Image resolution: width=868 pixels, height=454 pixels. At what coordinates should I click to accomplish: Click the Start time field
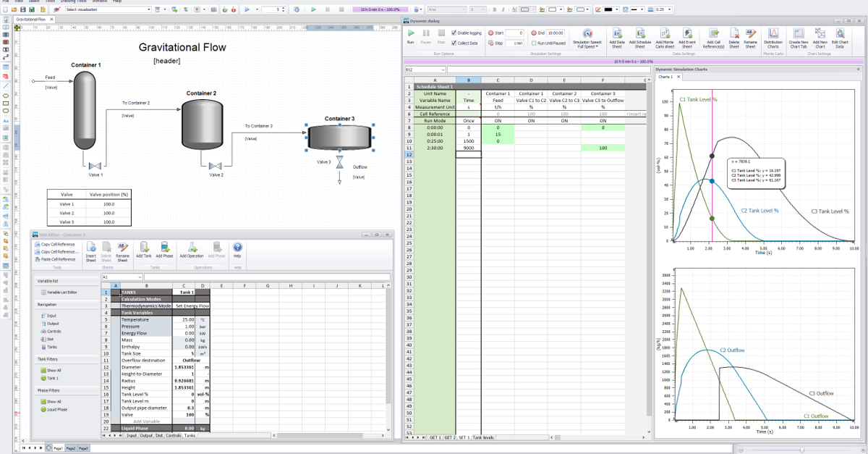pyautogui.click(x=514, y=33)
